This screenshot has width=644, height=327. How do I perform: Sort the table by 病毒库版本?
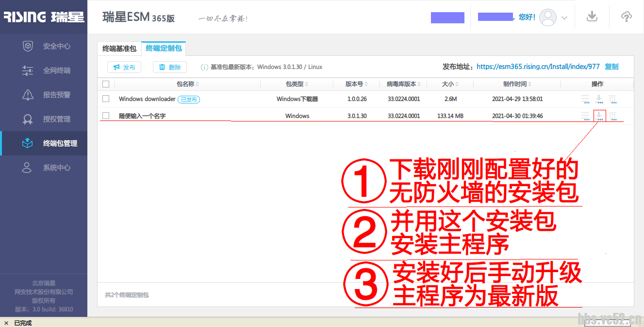pyautogui.click(x=404, y=84)
